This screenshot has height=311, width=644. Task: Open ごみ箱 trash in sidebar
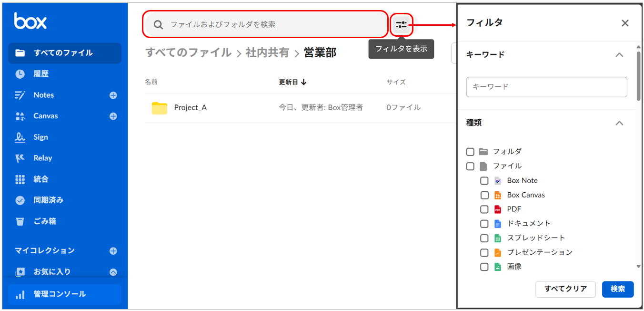pos(45,221)
